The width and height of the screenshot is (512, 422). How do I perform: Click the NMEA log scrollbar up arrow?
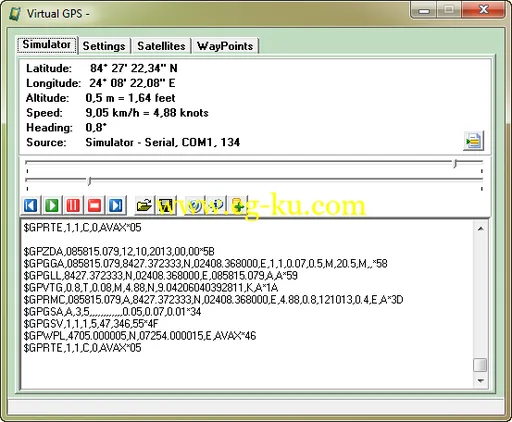tap(480, 229)
